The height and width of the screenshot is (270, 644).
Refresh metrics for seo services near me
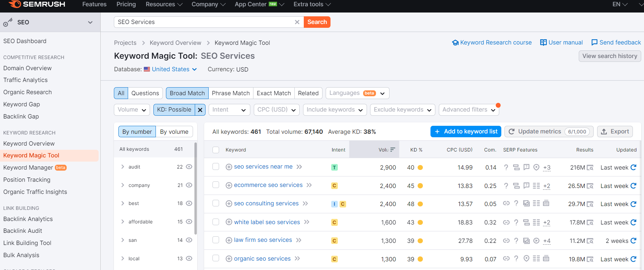(633, 167)
